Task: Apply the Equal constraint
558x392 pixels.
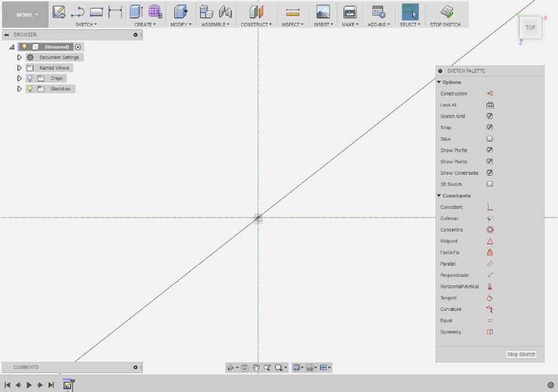Action: click(x=490, y=321)
